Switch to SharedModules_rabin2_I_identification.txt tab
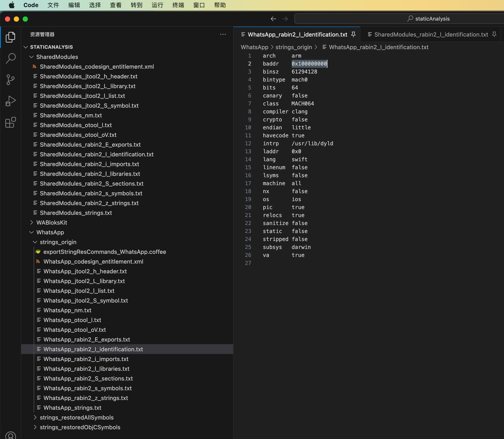 click(x=431, y=35)
